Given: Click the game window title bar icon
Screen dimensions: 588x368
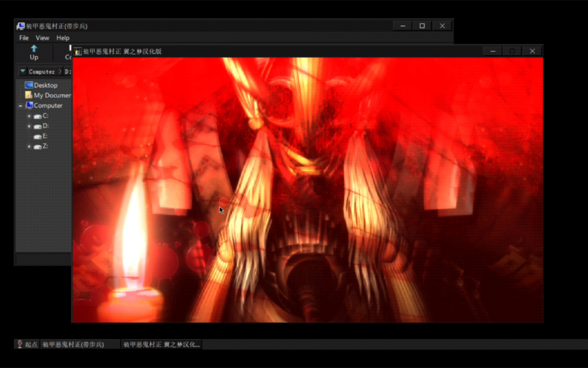Looking at the screenshot, I should [78, 51].
